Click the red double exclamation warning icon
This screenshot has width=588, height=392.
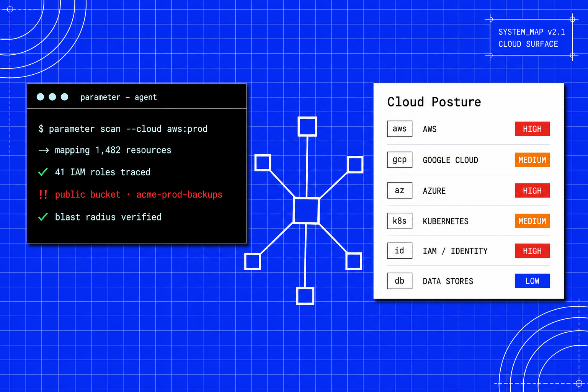point(43,194)
